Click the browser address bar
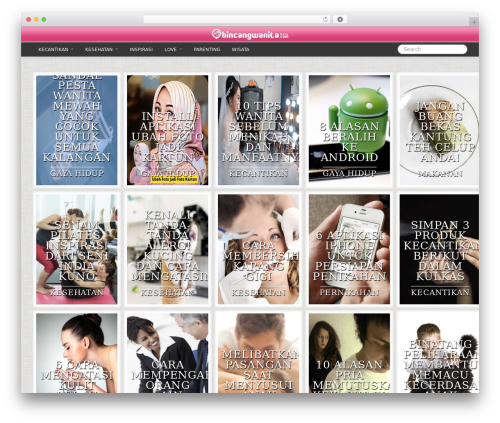The width and height of the screenshot is (500, 423). (x=236, y=19)
